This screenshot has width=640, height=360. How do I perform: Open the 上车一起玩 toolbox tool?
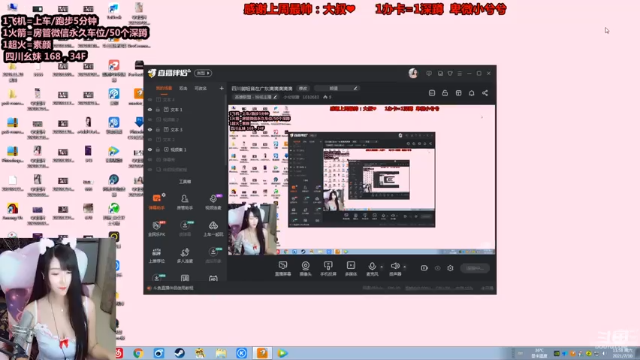click(213, 228)
